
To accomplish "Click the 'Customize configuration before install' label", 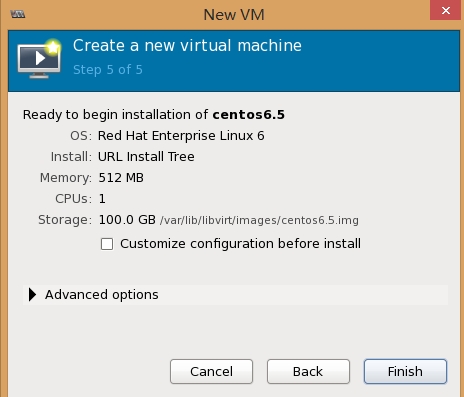I will [x=240, y=244].
